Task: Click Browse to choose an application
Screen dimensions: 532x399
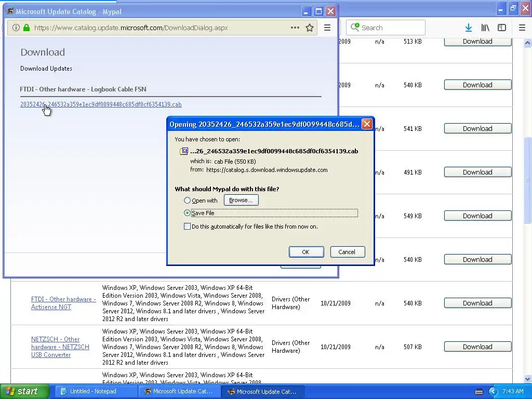Action: (x=241, y=200)
